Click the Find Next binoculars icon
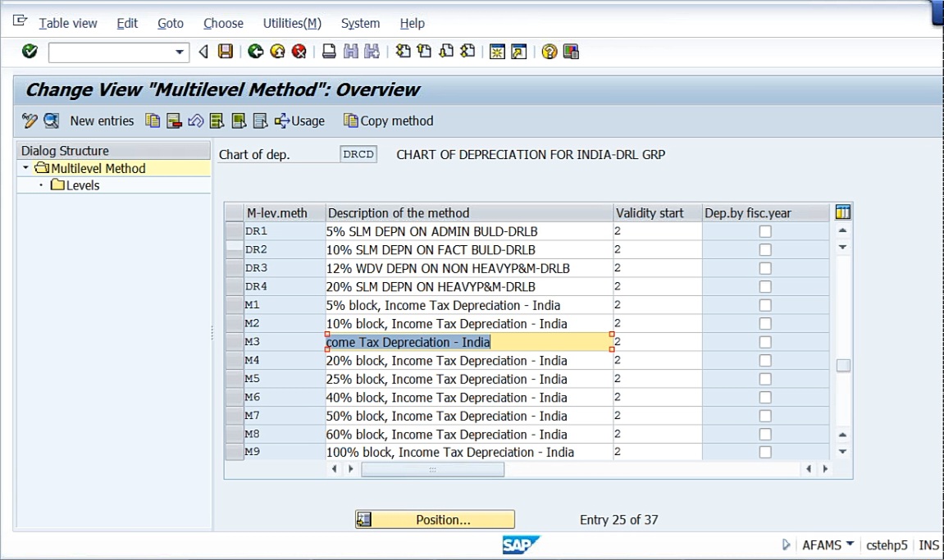The image size is (944, 560). [372, 52]
